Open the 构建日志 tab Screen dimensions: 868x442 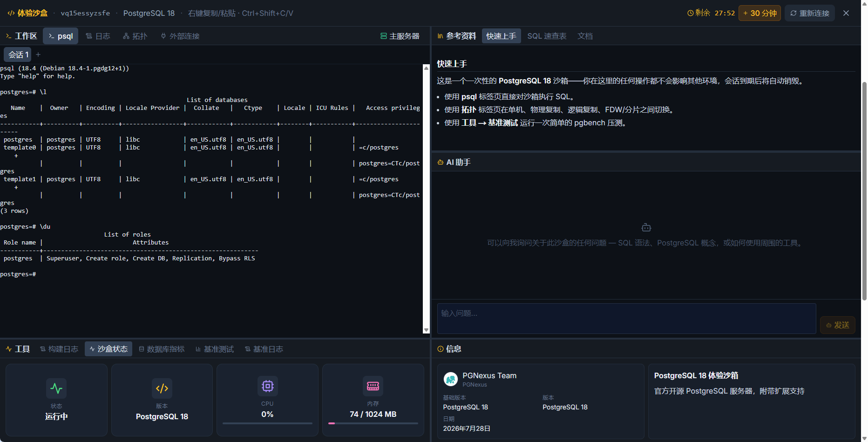pyautogui.click(x=59, y=349)
